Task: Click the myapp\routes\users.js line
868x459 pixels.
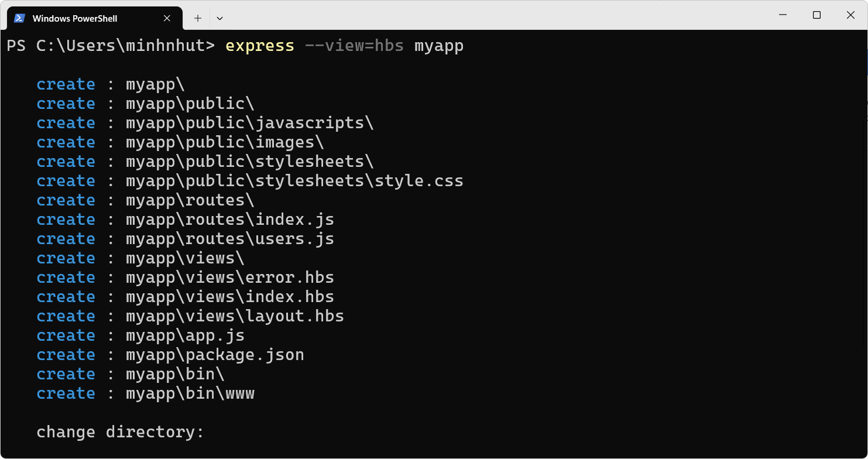Action: tap(185, 239)
